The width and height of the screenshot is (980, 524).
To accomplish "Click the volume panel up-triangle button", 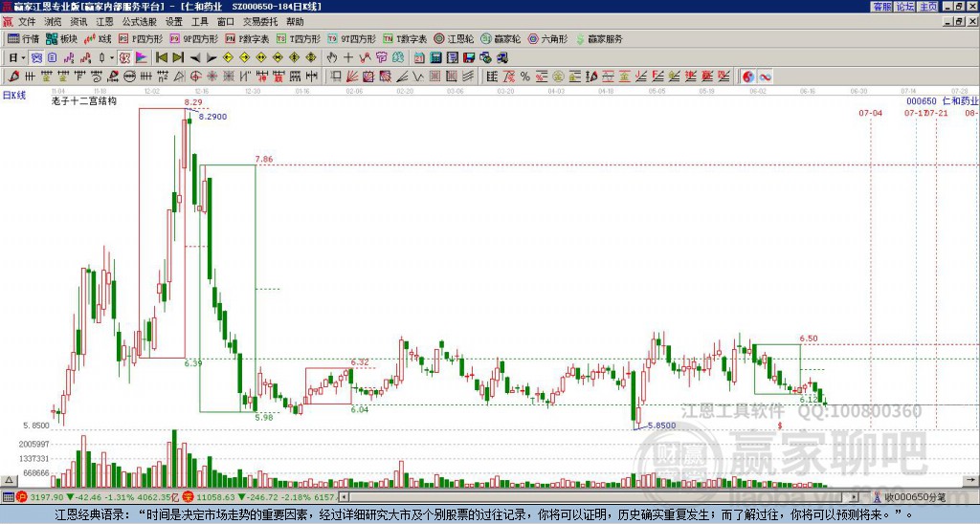I will [x=9, y=480].
